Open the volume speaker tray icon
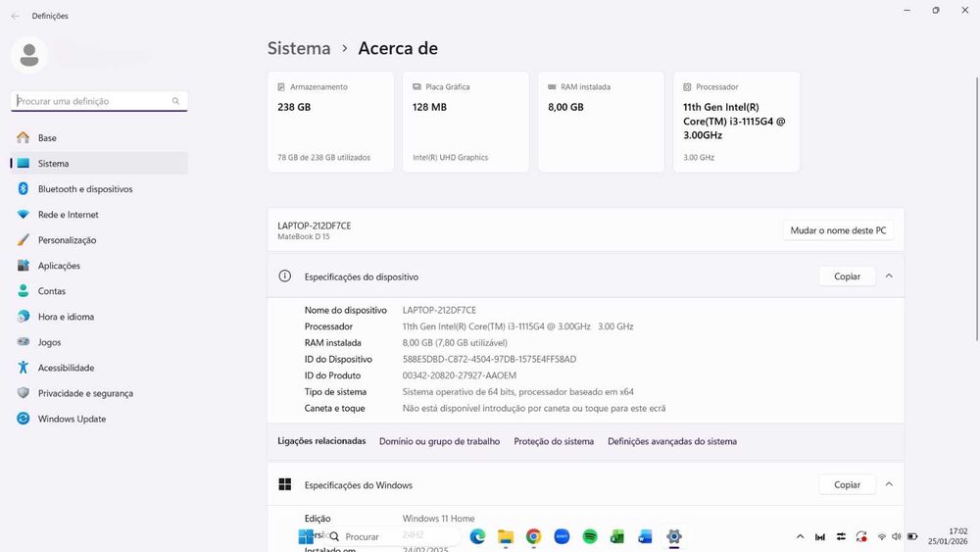 click(897, 536)
